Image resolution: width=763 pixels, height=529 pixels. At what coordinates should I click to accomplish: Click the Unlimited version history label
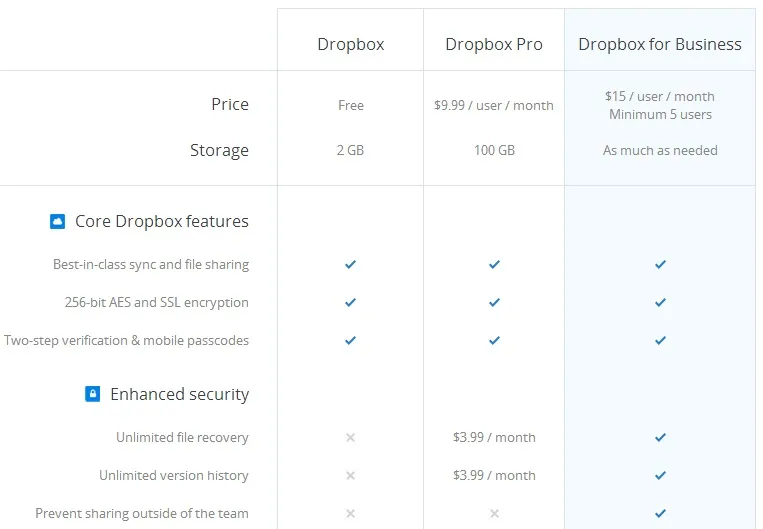[x=174, y=475]
